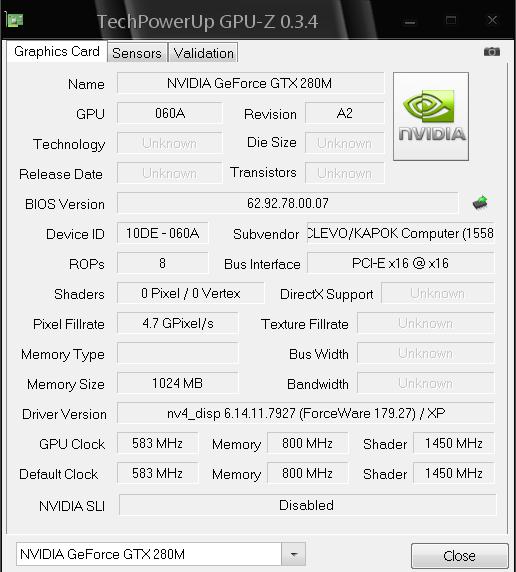
Task: Click the NVIDIA SLI field showing Disabled
Action: coord(307,505)
